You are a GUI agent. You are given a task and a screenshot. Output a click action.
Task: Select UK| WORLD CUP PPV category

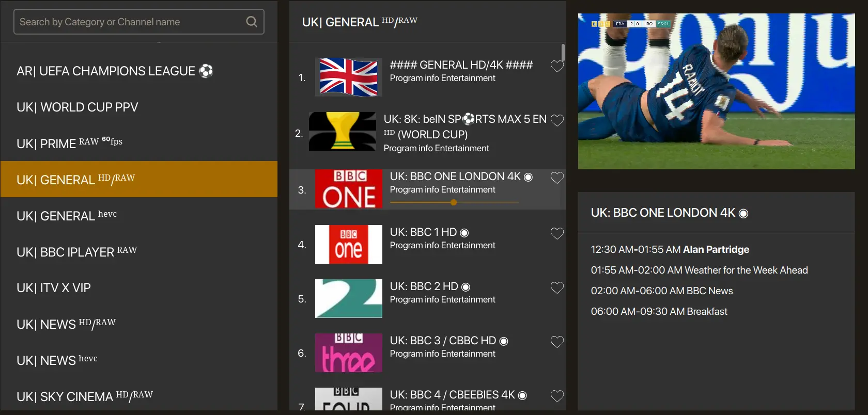[x=139, y=107]
